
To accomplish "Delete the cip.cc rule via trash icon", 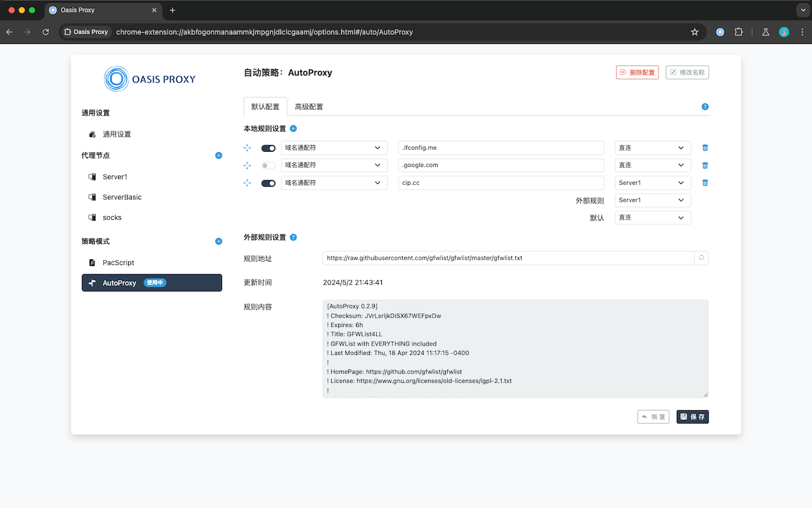I will 704,182.
